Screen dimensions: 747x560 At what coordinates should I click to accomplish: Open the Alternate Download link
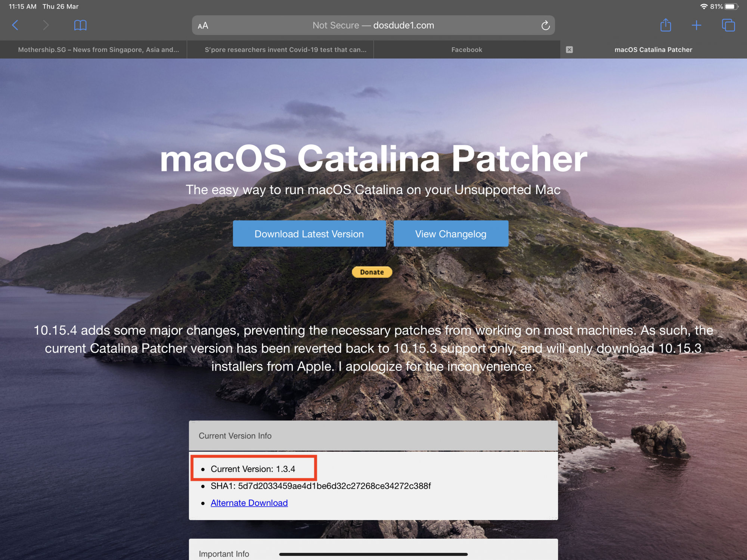(249, 503)
